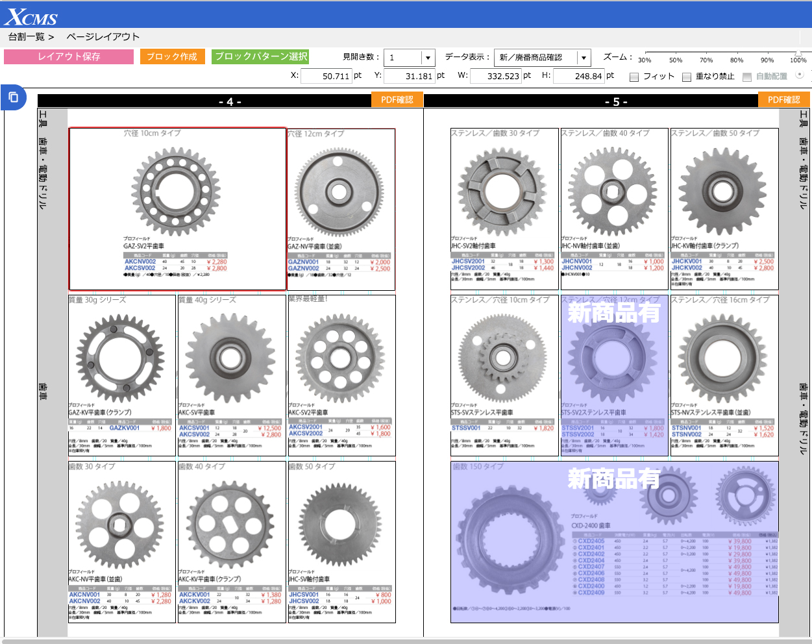Select the 穴径 10cm タイプ block
Image resolution: width=812 pixels, height=644 pixels.
178,209
